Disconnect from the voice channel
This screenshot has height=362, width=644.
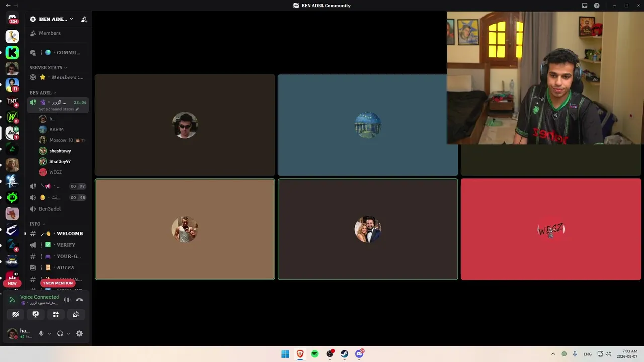click(x=79, y=300)
